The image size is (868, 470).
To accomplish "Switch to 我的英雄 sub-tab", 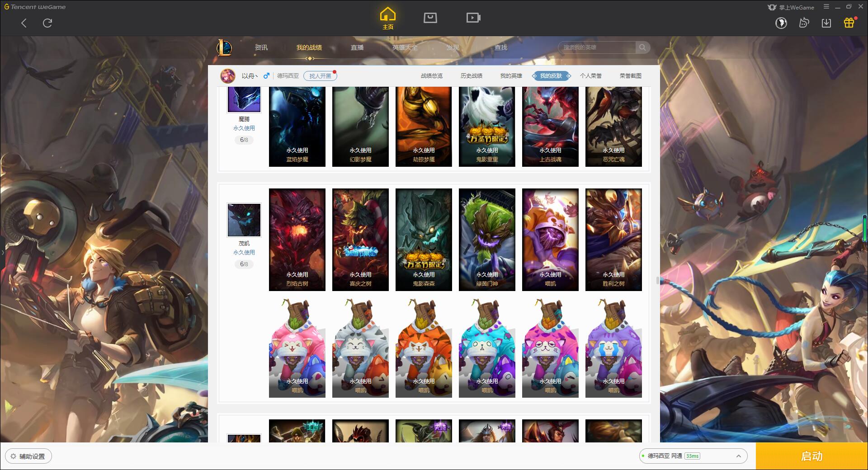I will click(x=511, y=76).
